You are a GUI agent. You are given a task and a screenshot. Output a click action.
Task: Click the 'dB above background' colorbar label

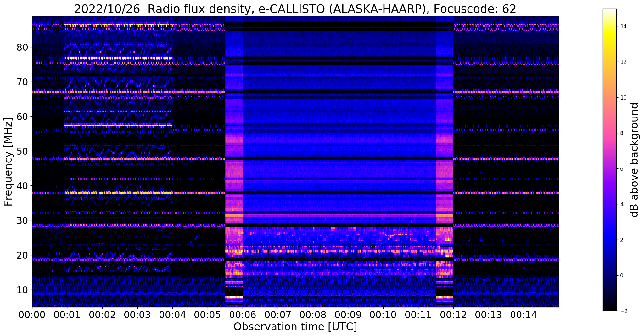[635, 160]
